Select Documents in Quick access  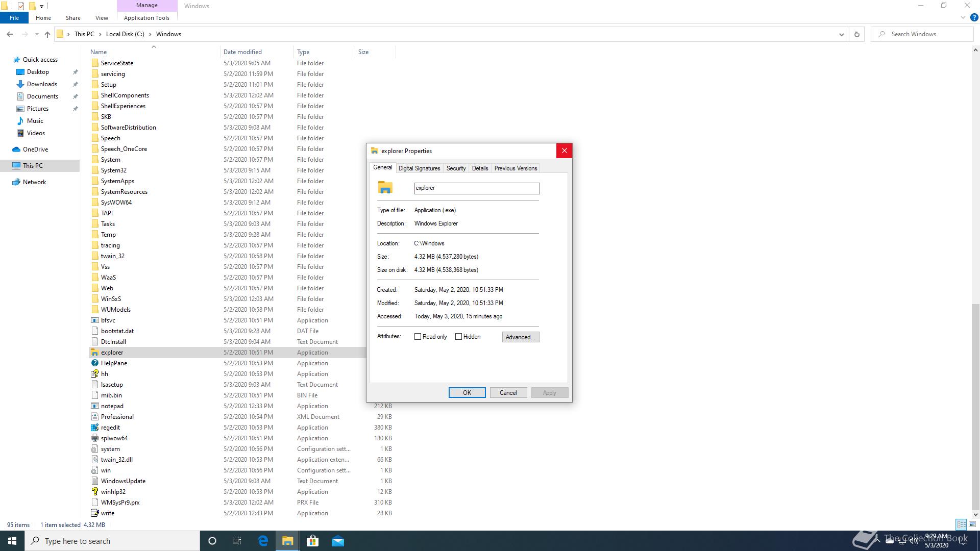point(42,96)
